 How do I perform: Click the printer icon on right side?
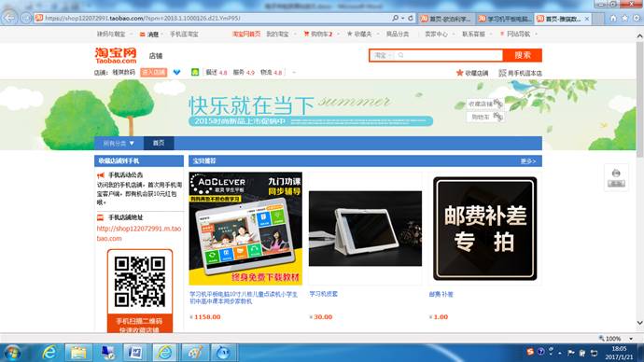(x=616, y=173)
